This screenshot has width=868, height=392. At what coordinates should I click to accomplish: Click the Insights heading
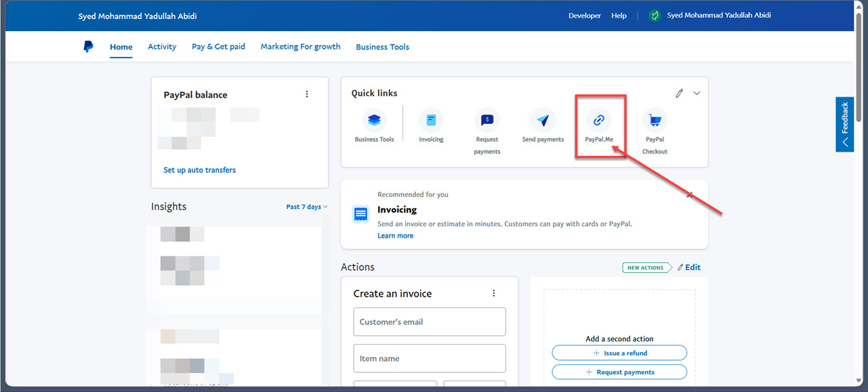tap(169, 206)
